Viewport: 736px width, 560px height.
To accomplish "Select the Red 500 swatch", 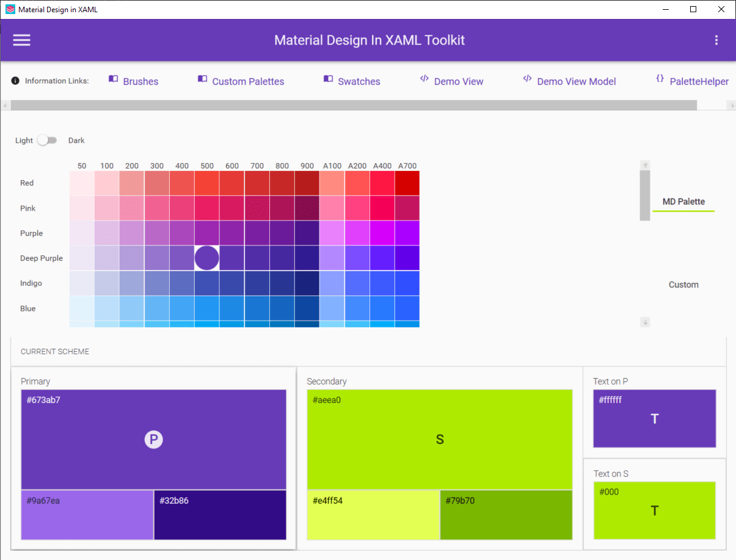I will (x=207, y=183).
